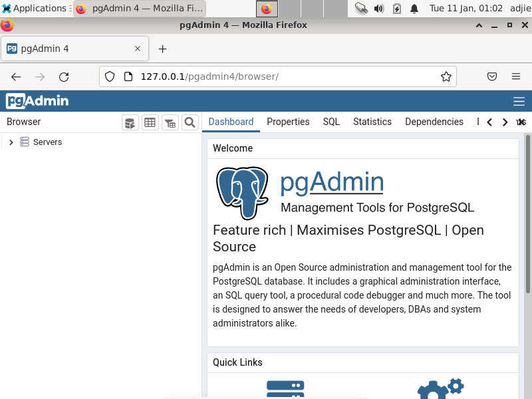Close the pgAdmin 4 browser tab
532x399 pixels.
point(138,49)
